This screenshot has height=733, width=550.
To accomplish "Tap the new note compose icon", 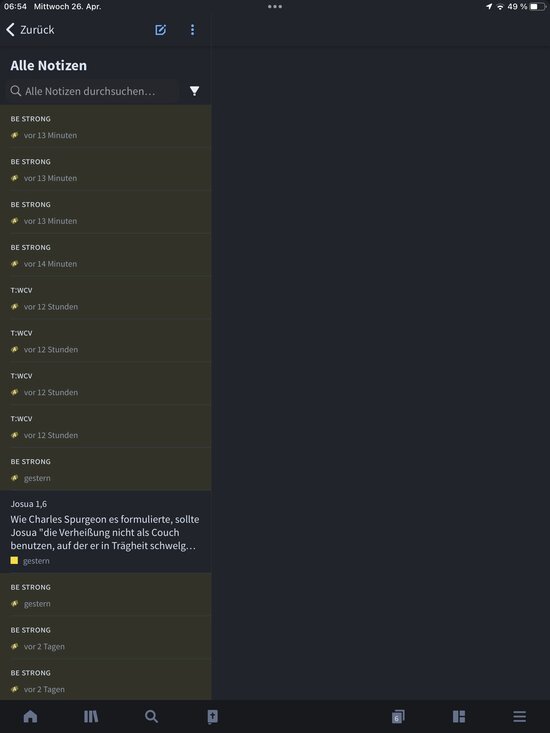I will [160, 30].
